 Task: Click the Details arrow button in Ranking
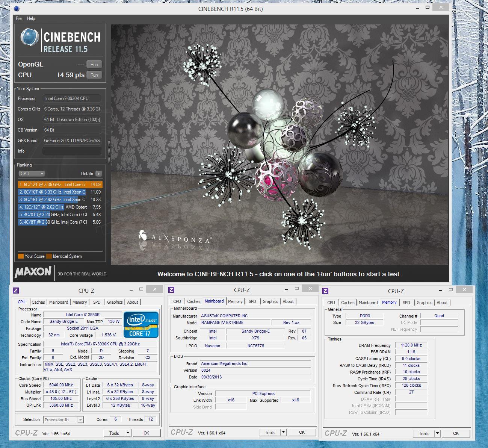coord(98,174)
